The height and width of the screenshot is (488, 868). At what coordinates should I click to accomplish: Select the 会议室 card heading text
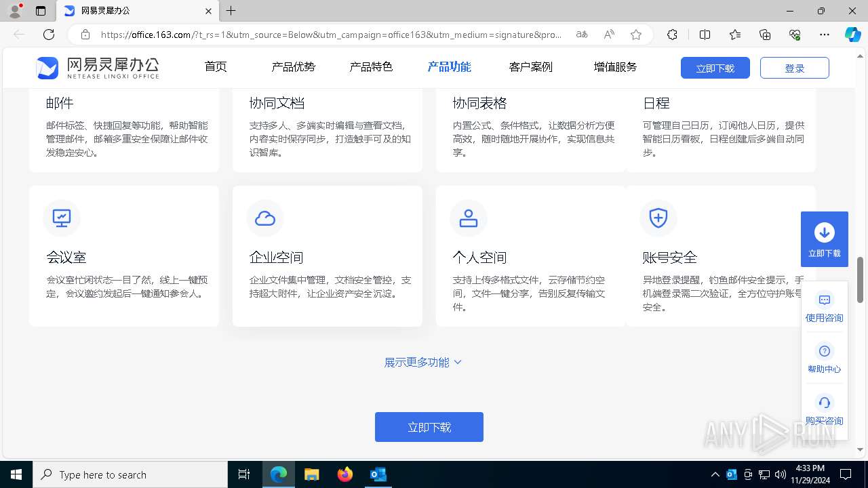[x=66, y=258]
